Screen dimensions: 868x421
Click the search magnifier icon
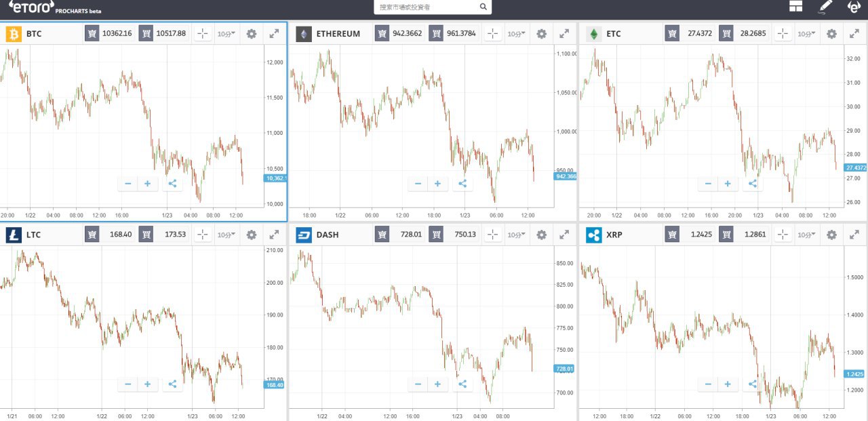(483, 7)
